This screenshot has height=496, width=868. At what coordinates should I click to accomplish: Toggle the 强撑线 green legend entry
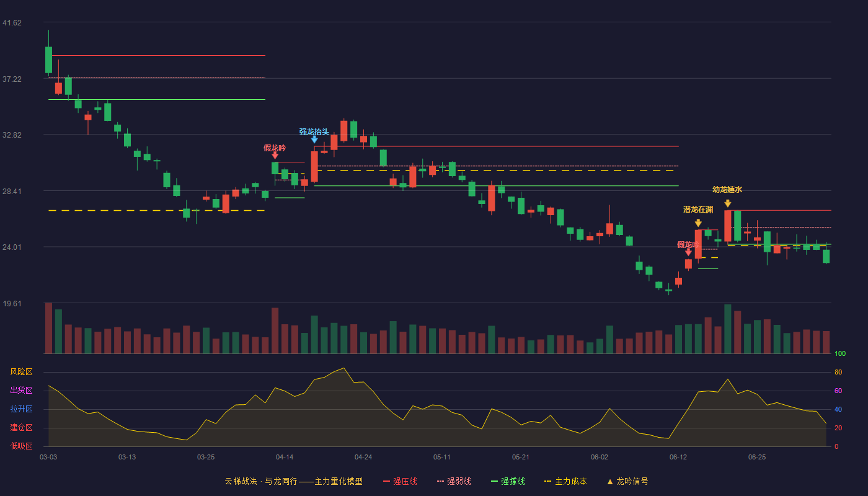(508, 481)
